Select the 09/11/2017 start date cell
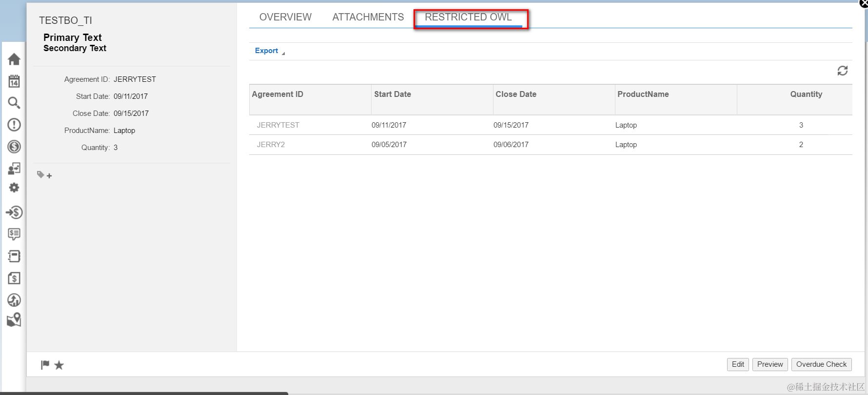The height and width of the screenshot is (395, 868). (x=389, y=125)
